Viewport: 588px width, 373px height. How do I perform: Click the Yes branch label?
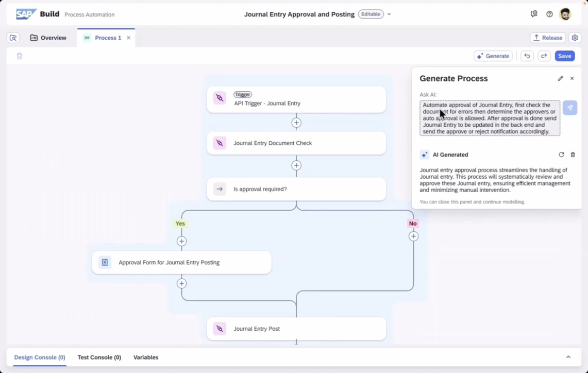(180, 224)
